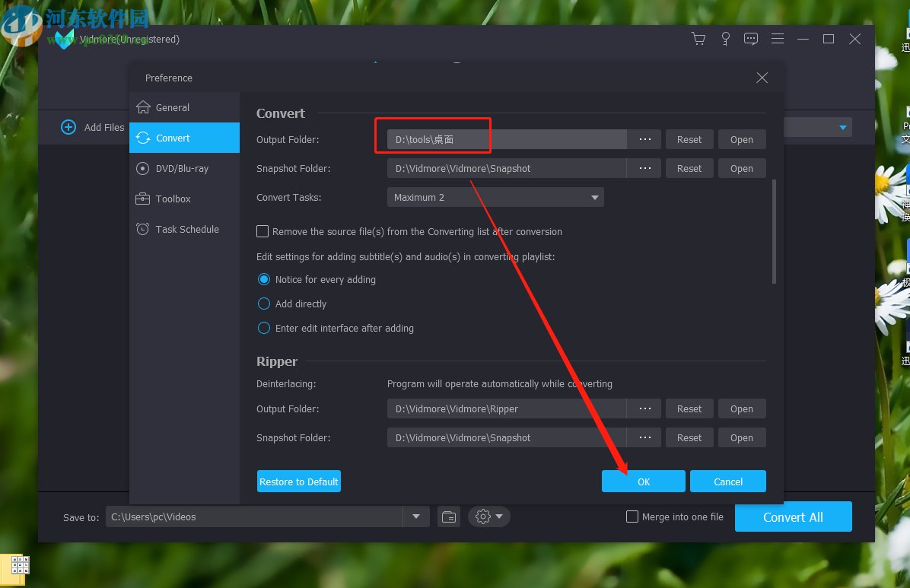The image size is (910, 588).
Task: Expand the Save to path dropdown arrow
Action: (416, 516)
